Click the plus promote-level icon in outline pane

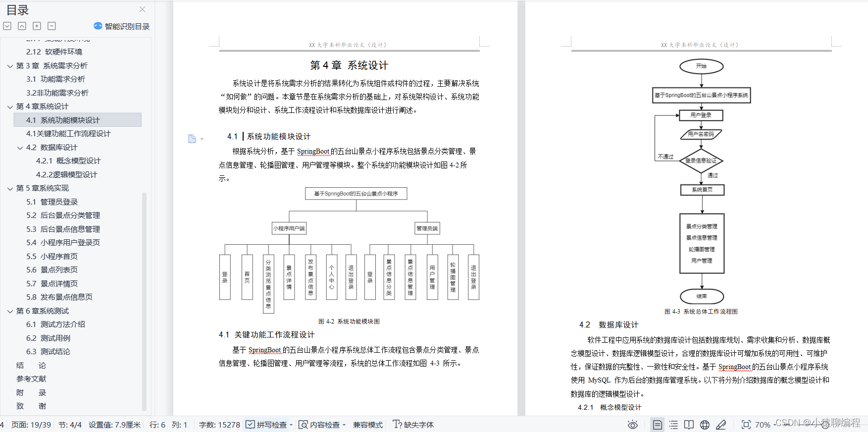[37, 26]
